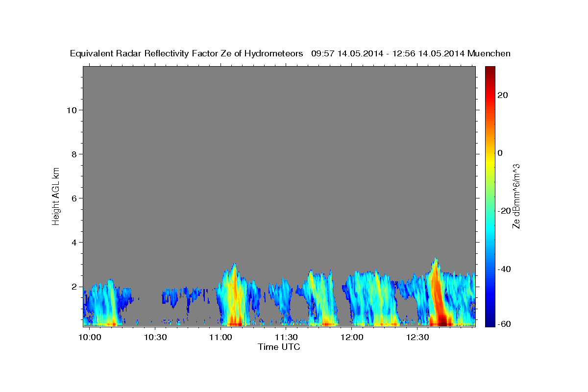Click the 'Time UTC' x-axis label
588x392 pixels.
(x=279, y=347)
